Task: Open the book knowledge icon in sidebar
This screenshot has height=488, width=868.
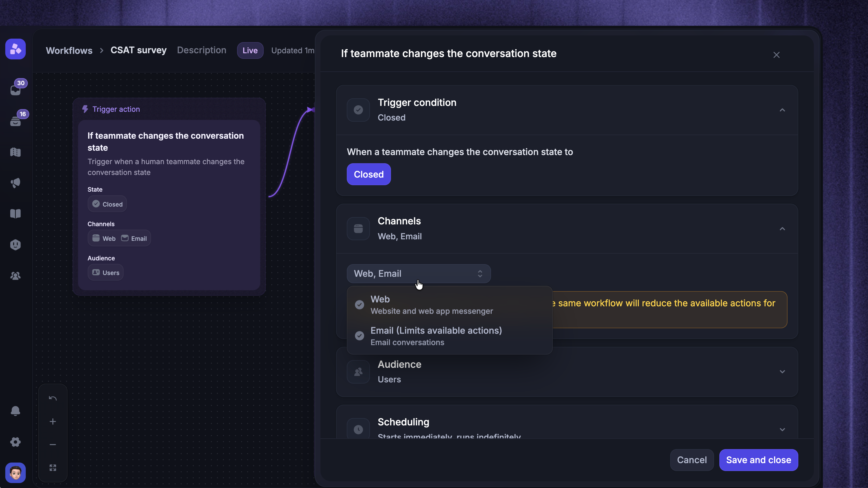Action: click(x=16, y=214)
